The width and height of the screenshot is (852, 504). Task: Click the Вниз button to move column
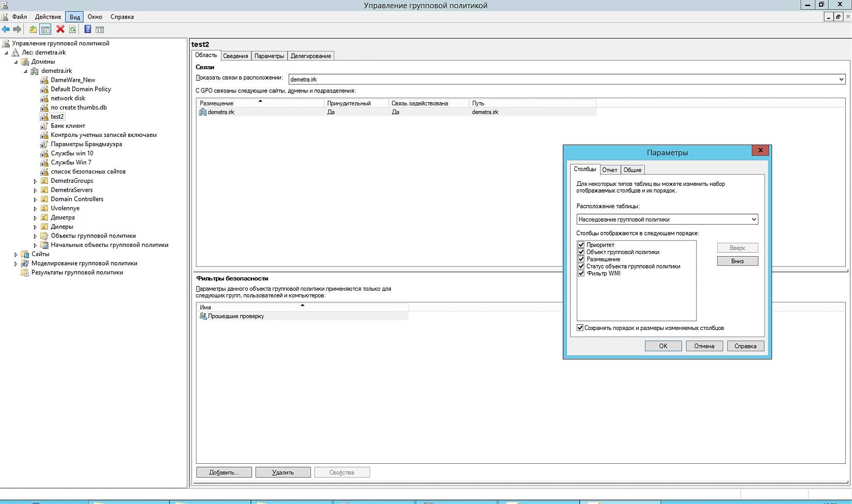[x=737, y=261]
